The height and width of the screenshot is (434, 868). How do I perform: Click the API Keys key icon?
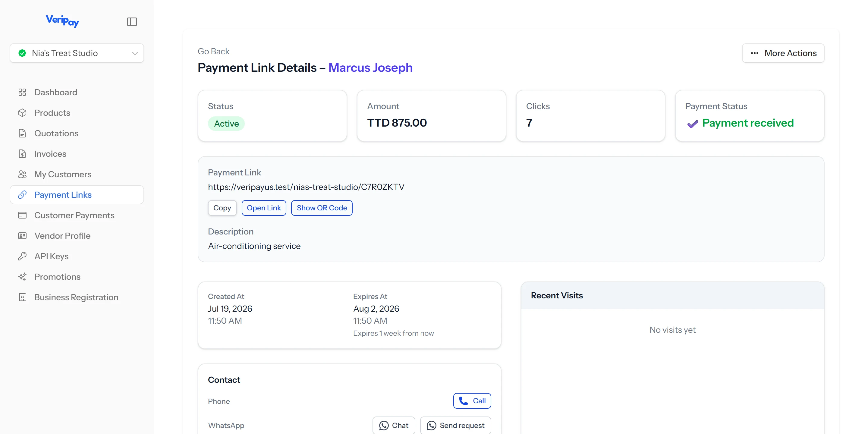pyautogui.click(x=22, y=256)
